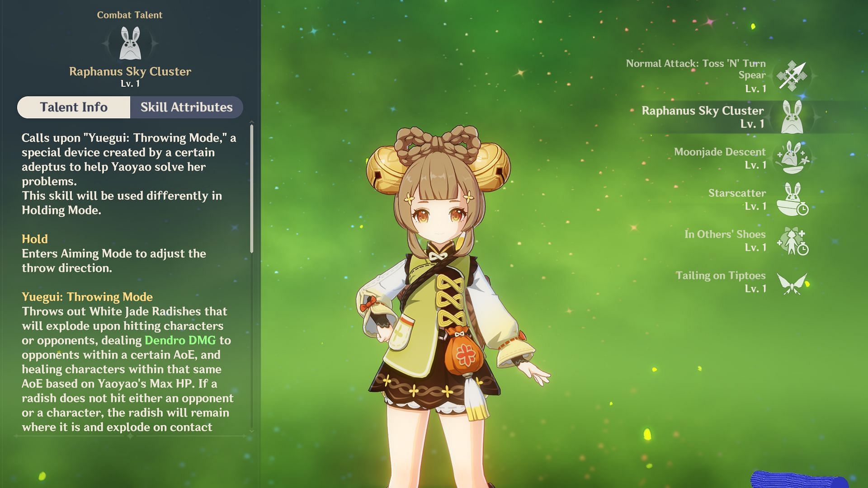Select the Starscatter passive talent icon
868x488 pixels.
click(792, 199)
